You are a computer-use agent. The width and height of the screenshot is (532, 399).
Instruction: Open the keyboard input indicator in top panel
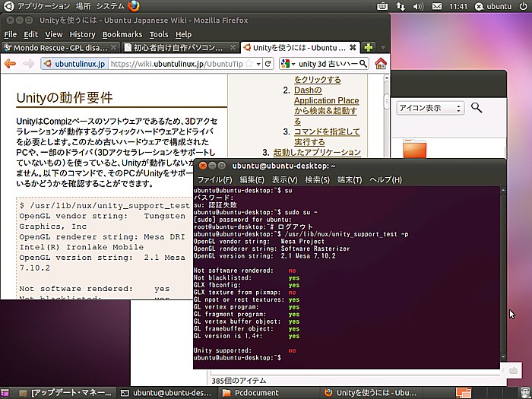[382, 6]
